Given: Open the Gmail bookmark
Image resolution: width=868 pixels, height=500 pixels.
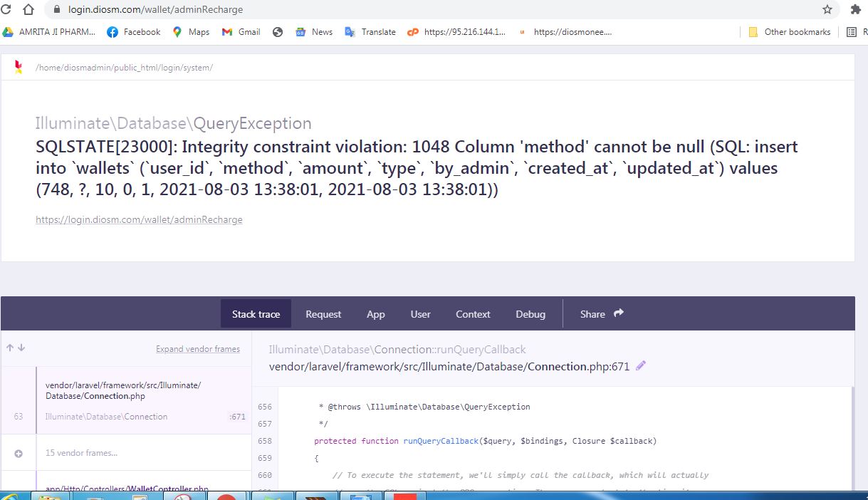Looking at the screenshot, I should 241,32.
